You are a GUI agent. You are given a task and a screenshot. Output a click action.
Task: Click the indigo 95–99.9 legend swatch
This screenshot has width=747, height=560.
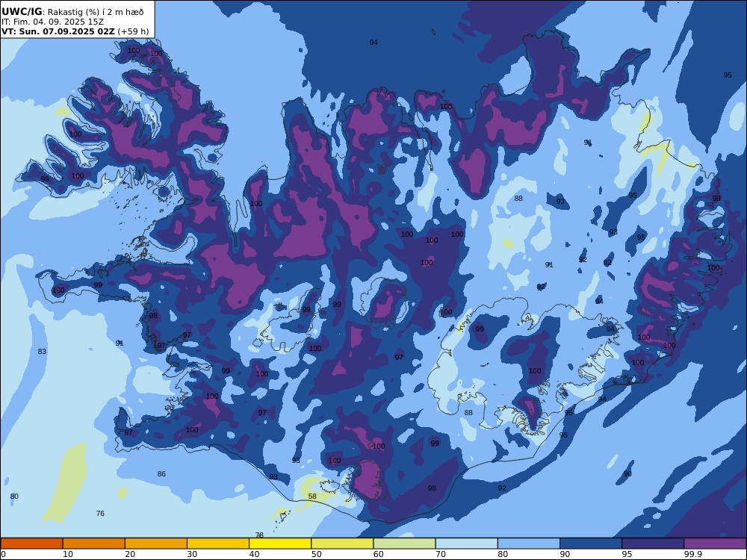[x=653, y=544]
